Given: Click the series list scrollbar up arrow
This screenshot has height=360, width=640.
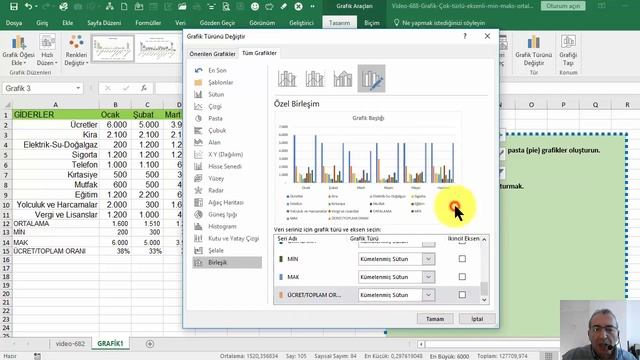Looking at the screenshot, I should pyautogui.click(x=484, y=239).
